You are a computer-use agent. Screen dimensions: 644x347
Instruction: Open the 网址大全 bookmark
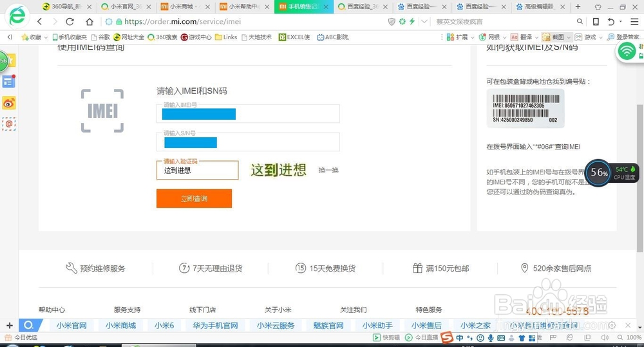129,37
